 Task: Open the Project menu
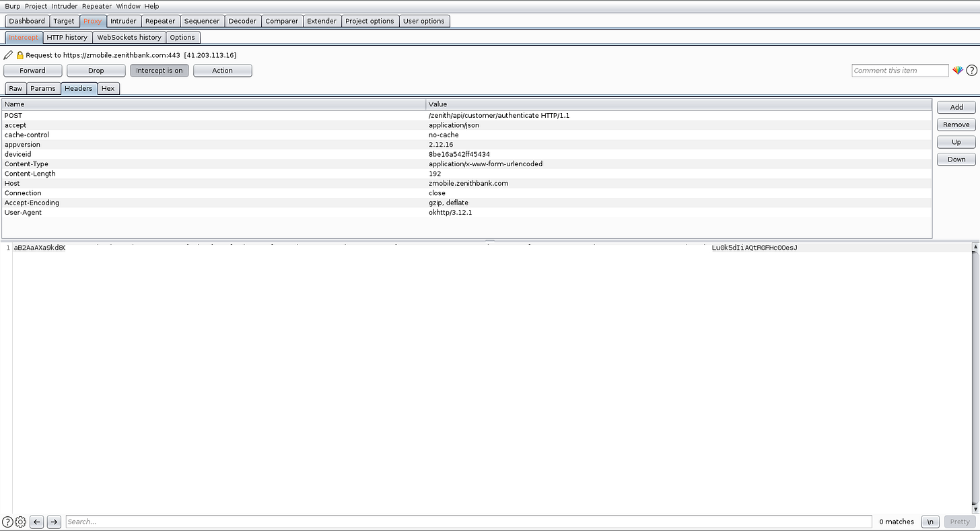(x=36, y=6)
